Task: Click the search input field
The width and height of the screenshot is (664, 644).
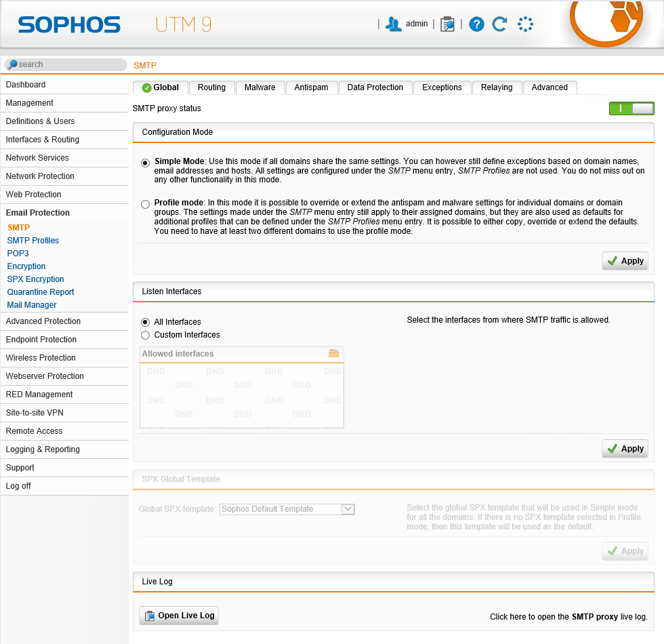Action: [66, 64]
